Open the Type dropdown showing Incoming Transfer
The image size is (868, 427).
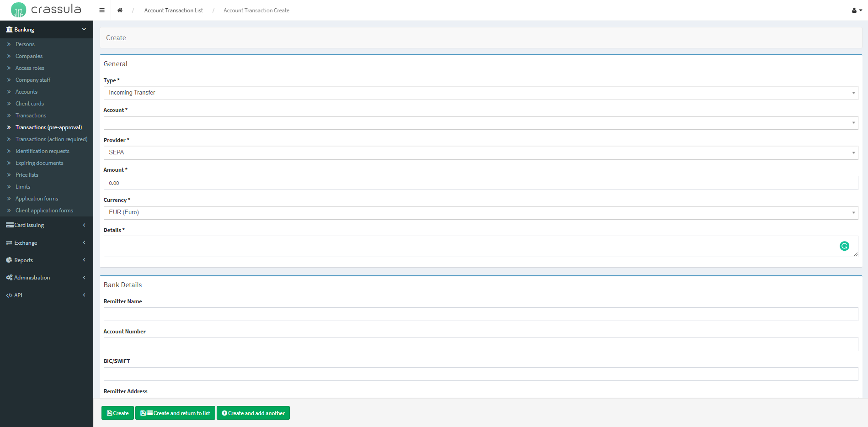(x=480, y=93)
